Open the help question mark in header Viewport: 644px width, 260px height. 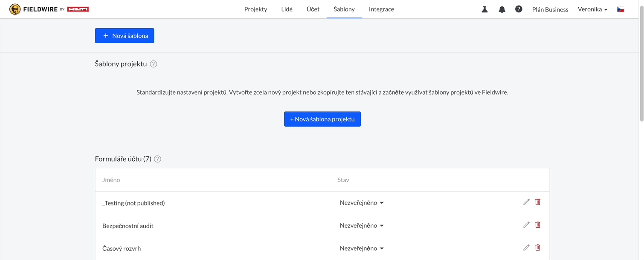coord(519,9)
